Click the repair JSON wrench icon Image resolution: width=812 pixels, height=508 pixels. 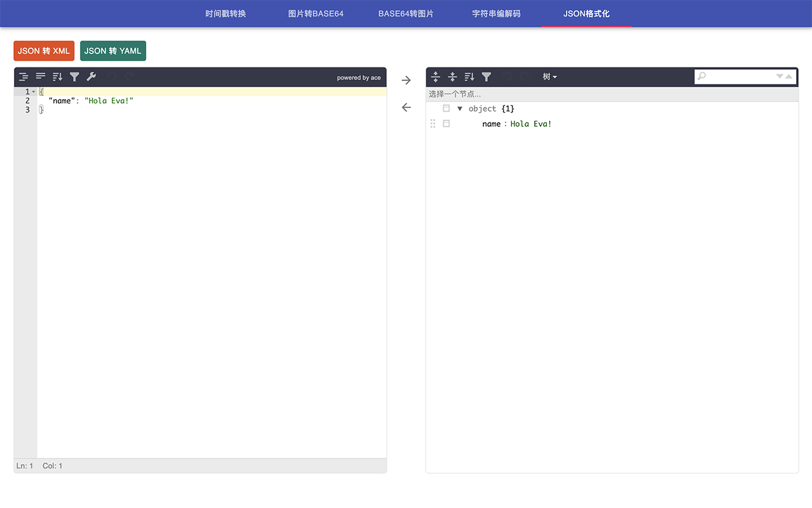(91, 77)
